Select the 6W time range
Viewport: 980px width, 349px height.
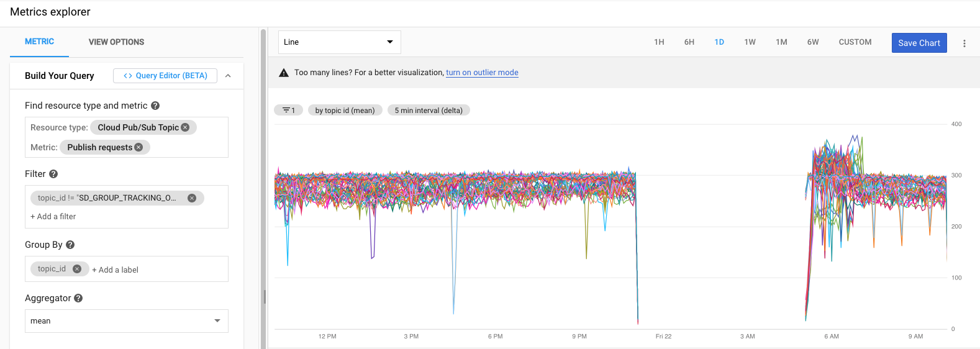(813, 42)
